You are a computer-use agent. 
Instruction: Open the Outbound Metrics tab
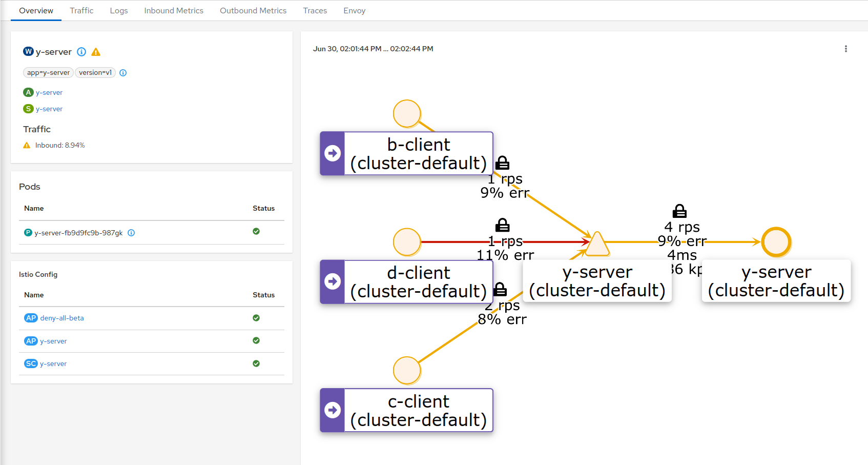click(253, 10)
